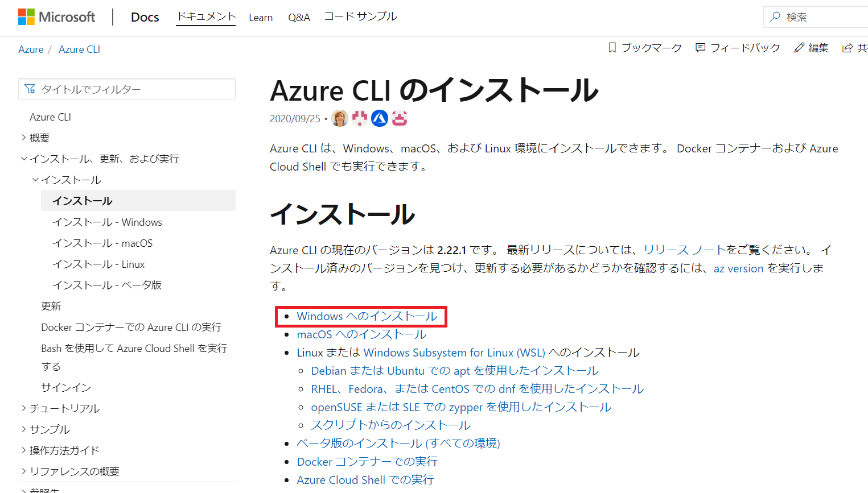
Task: Click the az version link
Action: pos(739,268)
